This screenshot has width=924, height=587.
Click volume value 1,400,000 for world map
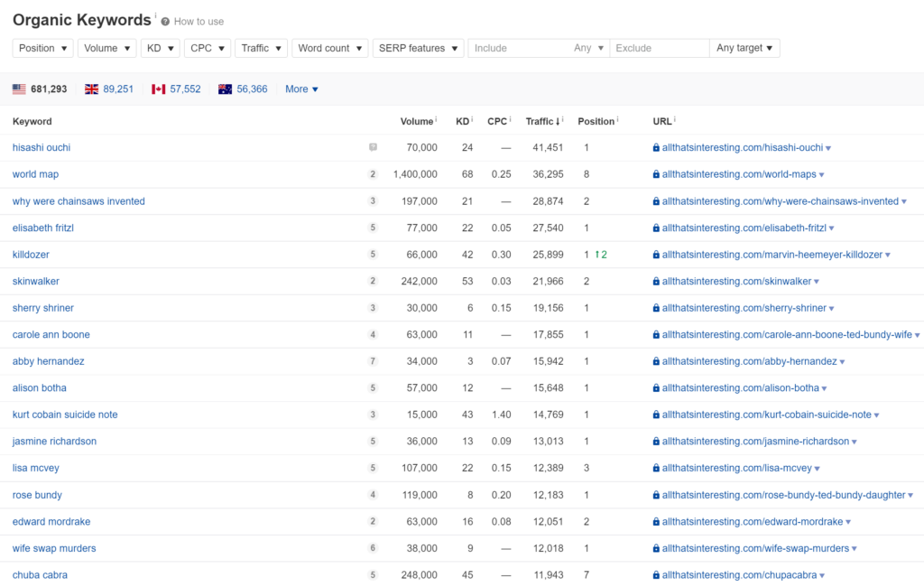[415, 174]
